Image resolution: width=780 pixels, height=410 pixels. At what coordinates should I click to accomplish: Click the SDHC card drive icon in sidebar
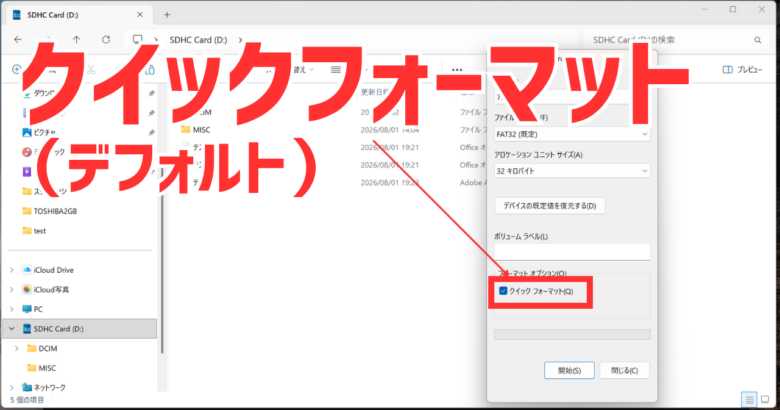tap(27, 329)
